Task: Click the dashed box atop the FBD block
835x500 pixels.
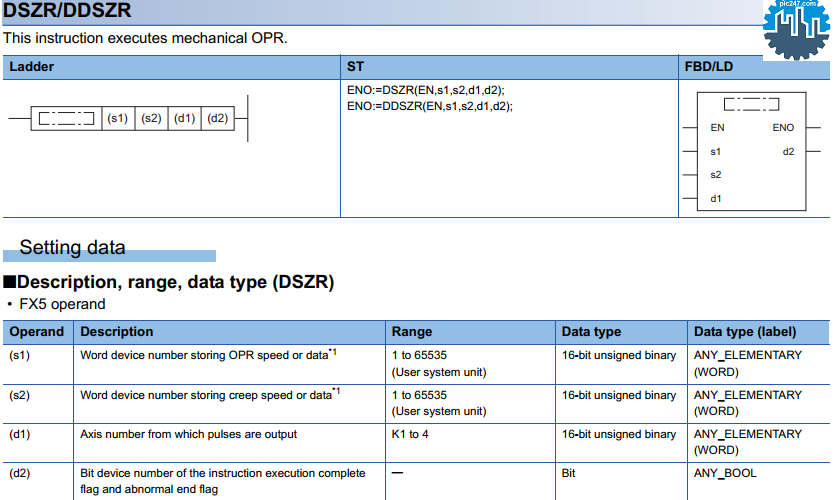Action: coord(751,104)
